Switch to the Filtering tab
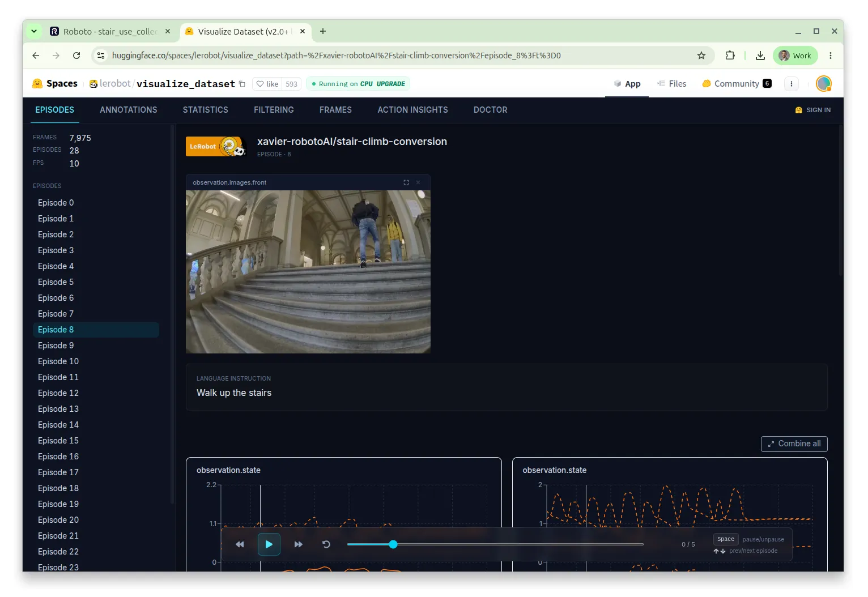Screen dimensions: 868x597 coord(274,110)
